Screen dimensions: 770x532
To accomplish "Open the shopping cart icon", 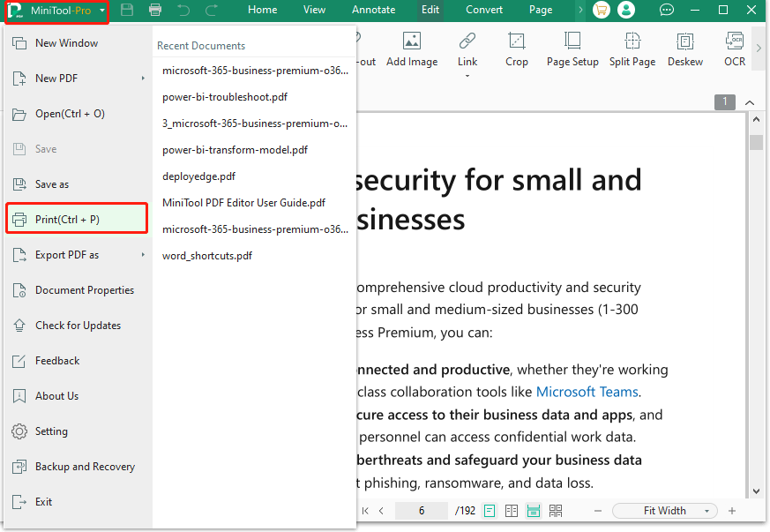I will (x=602, y=11).
